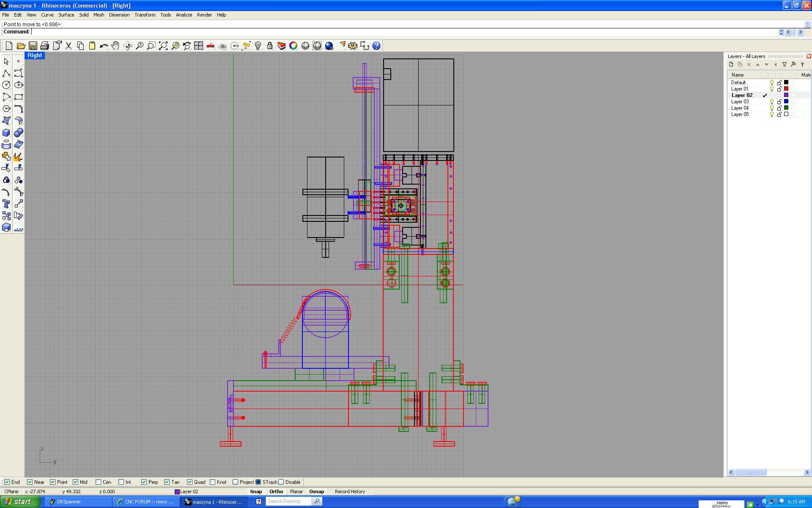The height and width of the screenshot is (508, 812).
Task: Click the Layers panel horizontal scrollbar
Action: point(769,472)
